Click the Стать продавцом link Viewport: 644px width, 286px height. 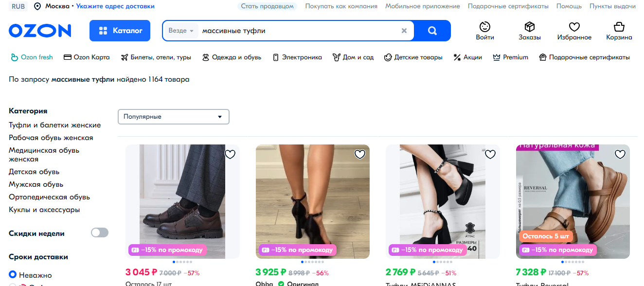pyautogui.click(x=267, y=6)
